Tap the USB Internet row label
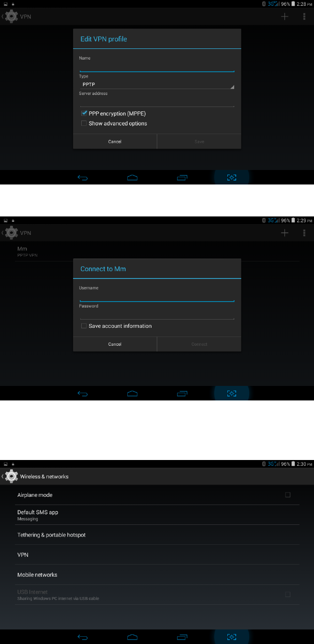This screenshot has width=314, height=644. click(32, 592)
